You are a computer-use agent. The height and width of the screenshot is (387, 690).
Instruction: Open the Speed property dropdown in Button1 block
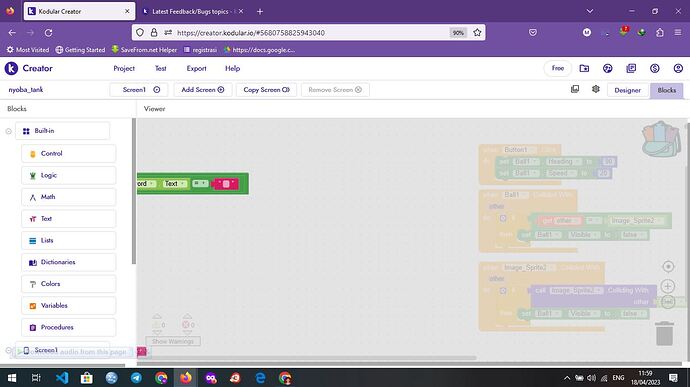tap(562, 173)
